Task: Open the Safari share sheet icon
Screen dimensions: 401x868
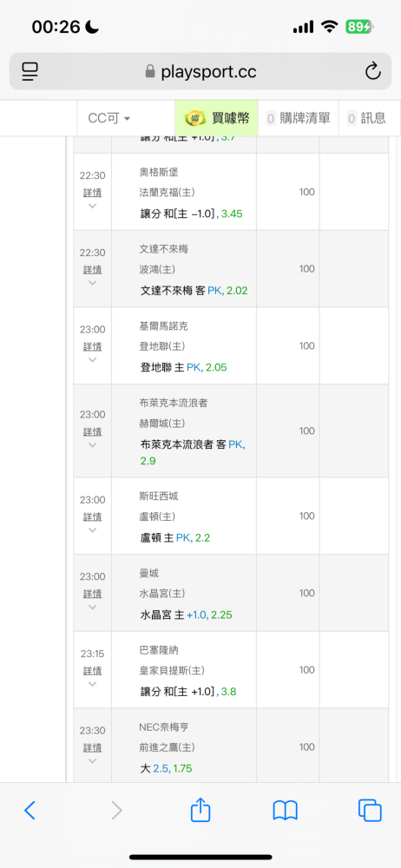Action: click(x=200, y=809)
